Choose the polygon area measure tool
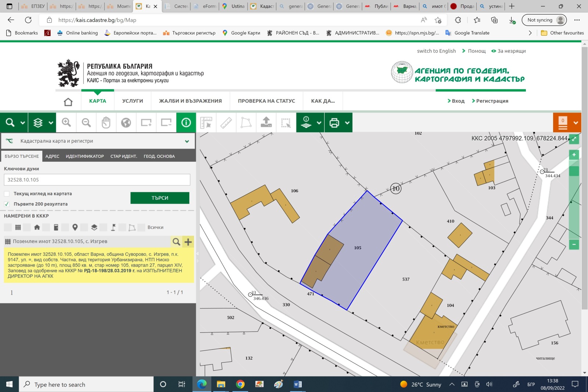 pyautogui.click(x=246, y=122)
